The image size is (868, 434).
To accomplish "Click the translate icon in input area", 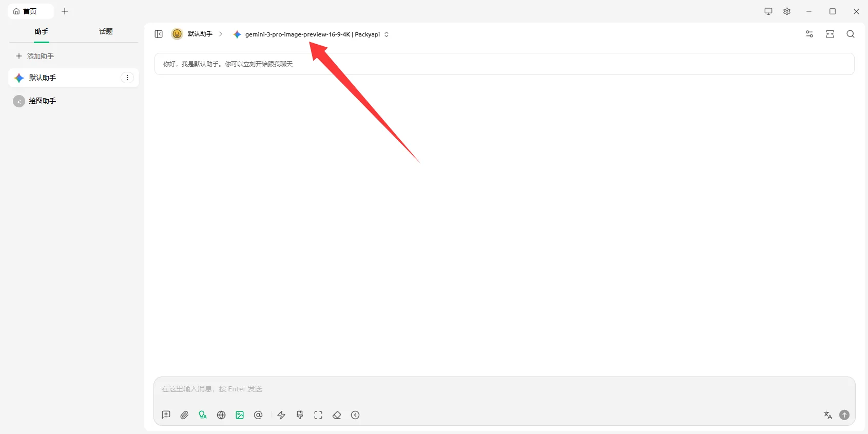I will pos(827,415).
